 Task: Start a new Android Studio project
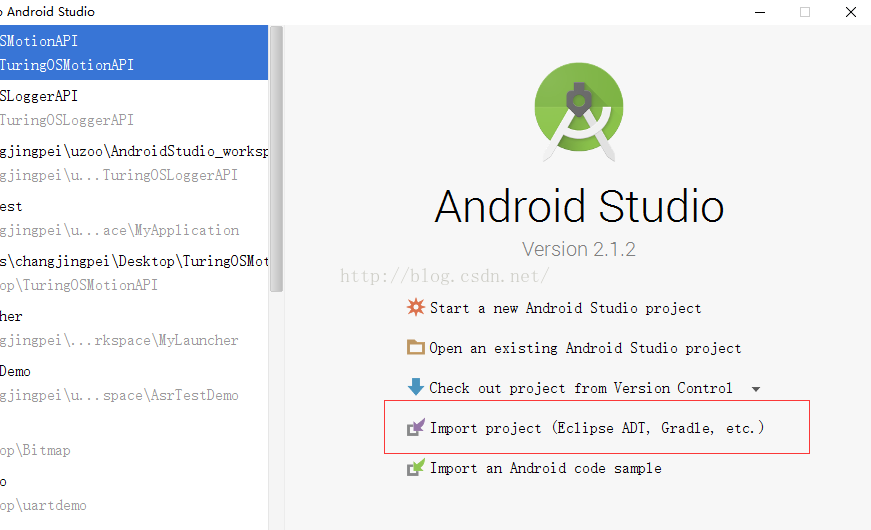565,308
